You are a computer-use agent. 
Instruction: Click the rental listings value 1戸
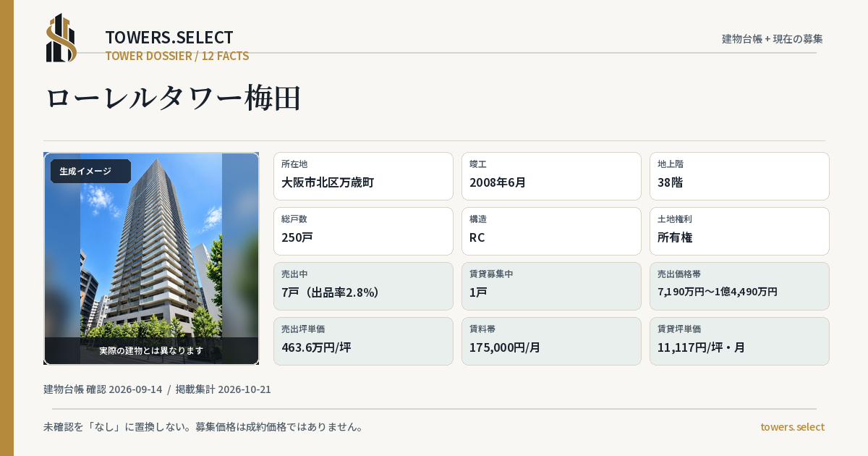(x=478, y=292)
